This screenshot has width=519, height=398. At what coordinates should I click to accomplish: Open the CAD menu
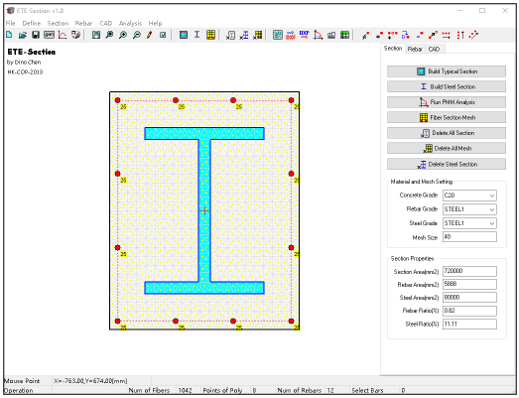[106, 23]
